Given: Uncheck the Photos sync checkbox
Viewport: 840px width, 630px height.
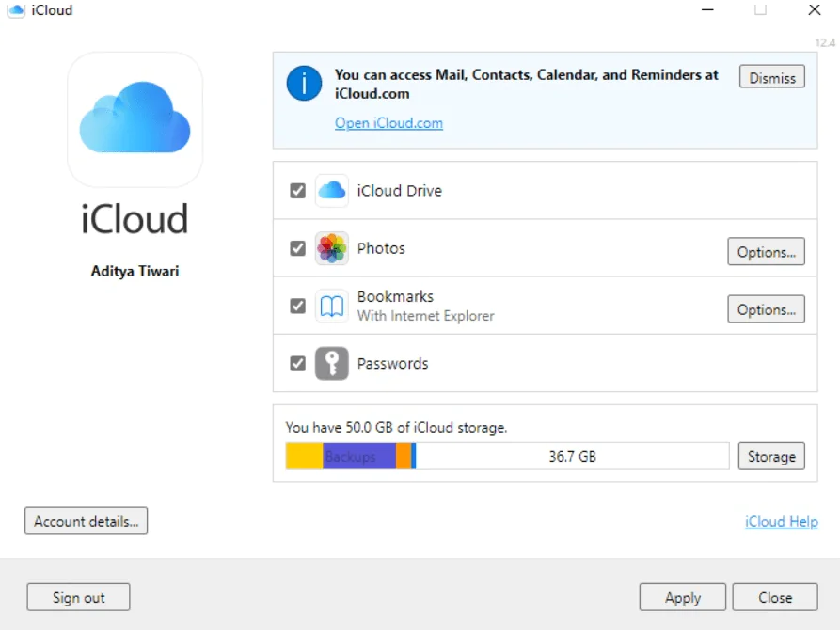Looking at the screenshot, I should pyautogui.click(x=297, y=248).
